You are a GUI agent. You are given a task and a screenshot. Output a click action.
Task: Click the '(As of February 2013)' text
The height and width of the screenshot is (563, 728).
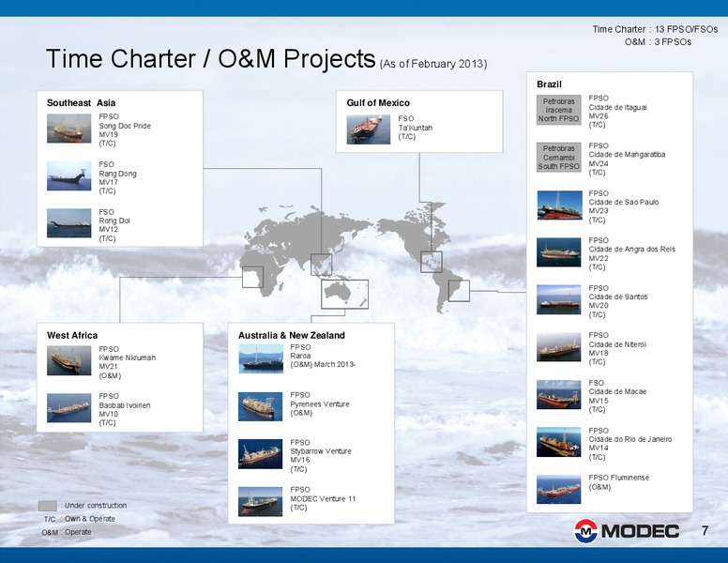[433, 64]
